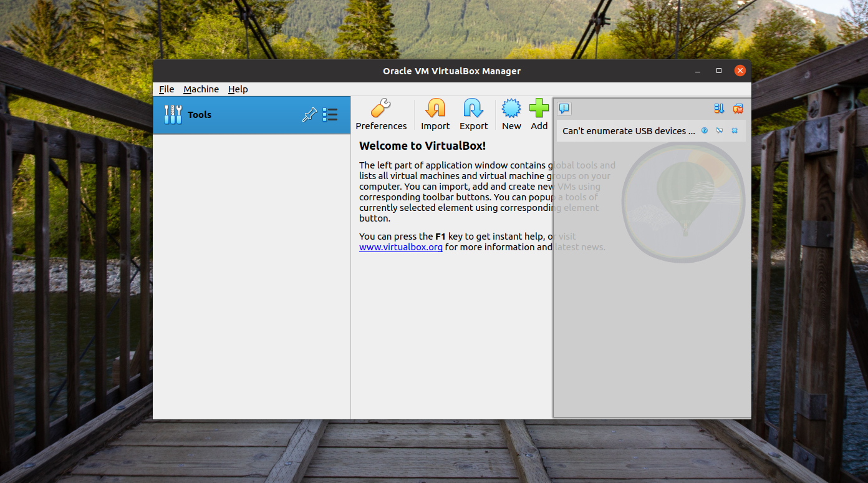Open the Tools list menu
The height and width of the screenshot is (483, 868).
point(330,115)
